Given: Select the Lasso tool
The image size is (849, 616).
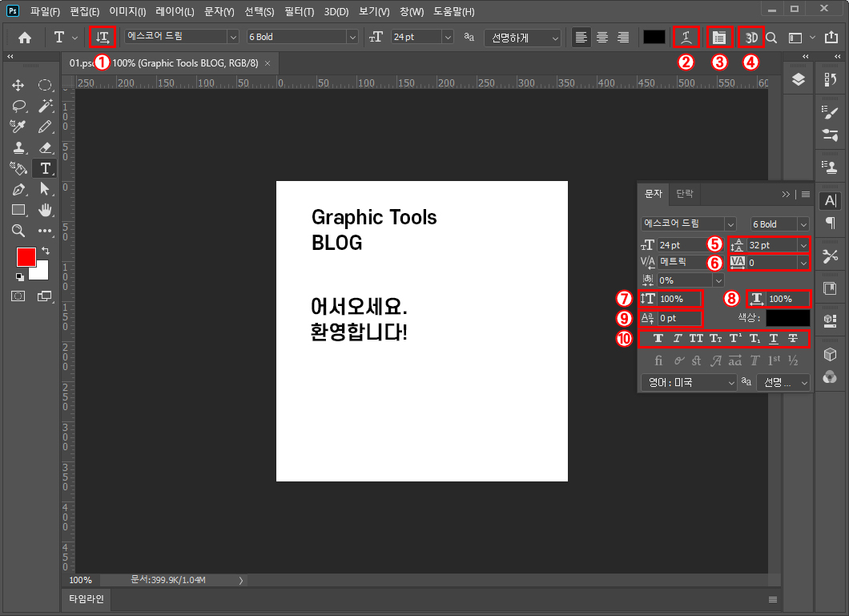Looking at the screenshot, I should tap(18, 106).
